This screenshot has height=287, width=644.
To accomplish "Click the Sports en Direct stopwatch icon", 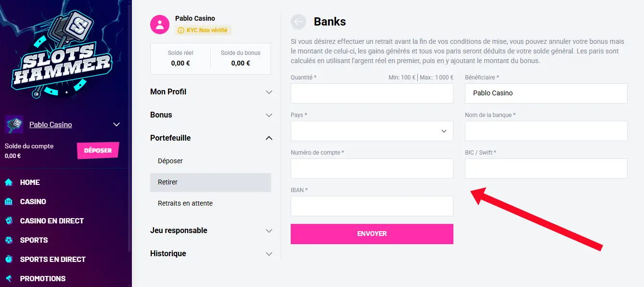I will (9, 259).
